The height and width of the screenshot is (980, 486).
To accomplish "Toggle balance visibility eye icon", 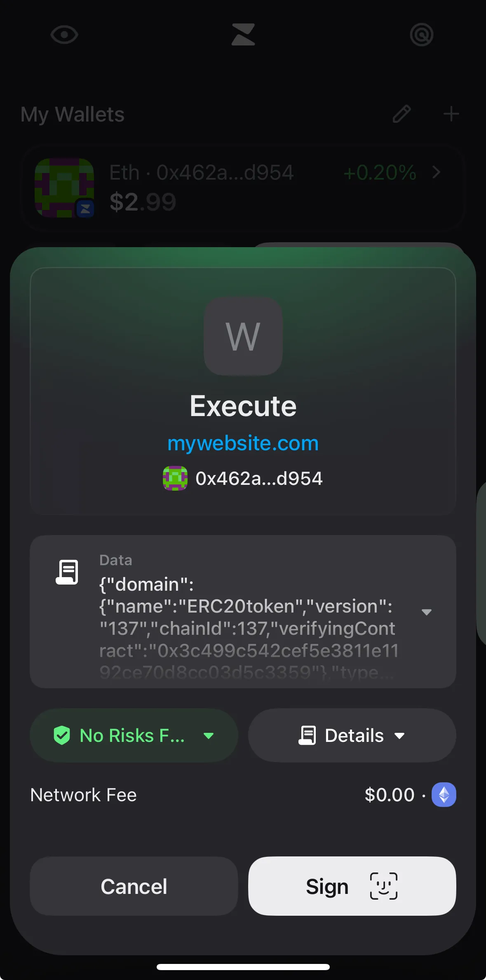I will [x=64, y=35].
